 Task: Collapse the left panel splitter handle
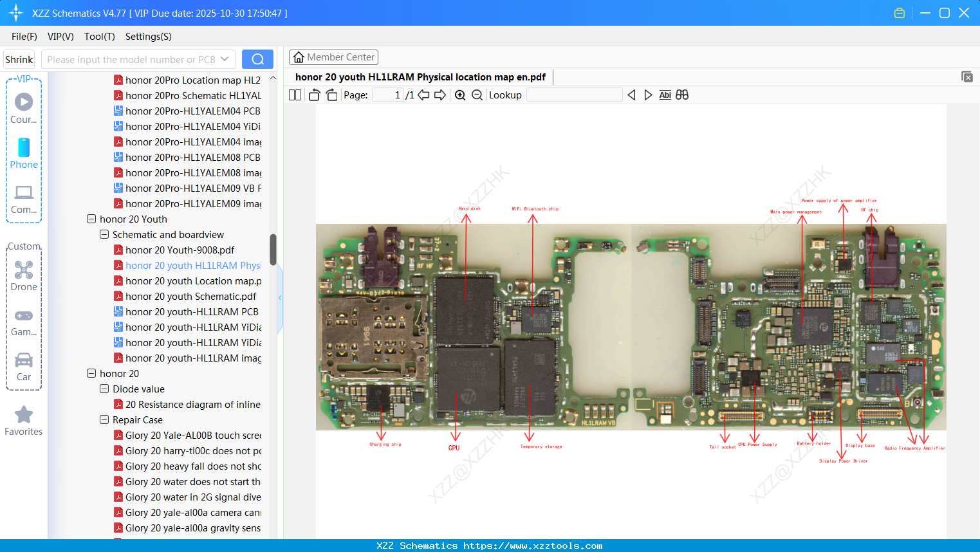click(x=280, y=297)
